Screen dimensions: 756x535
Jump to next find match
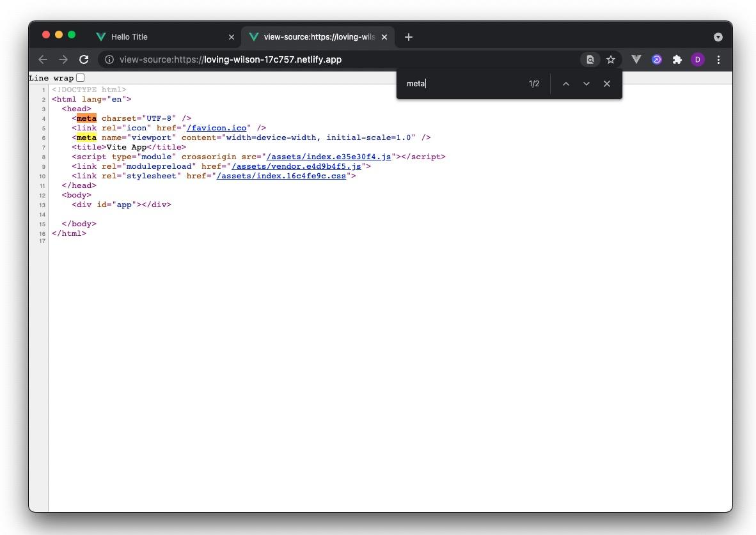[x=586, y=84]
